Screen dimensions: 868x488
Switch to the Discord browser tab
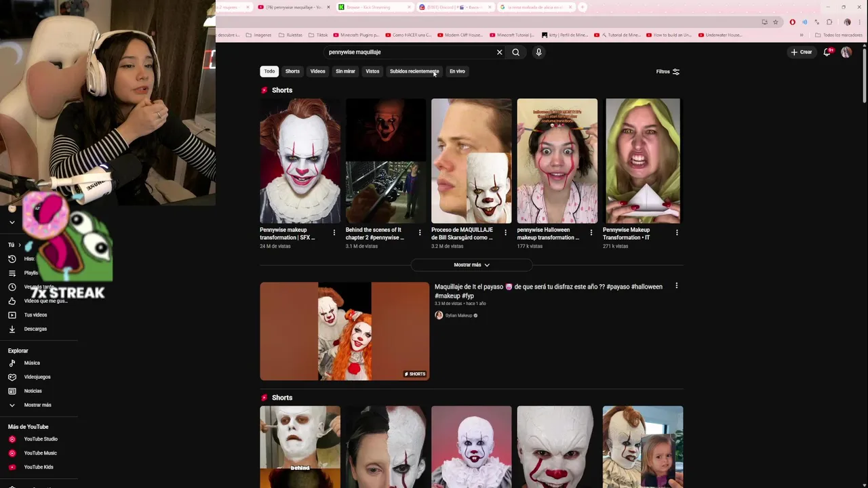[455, 7]
